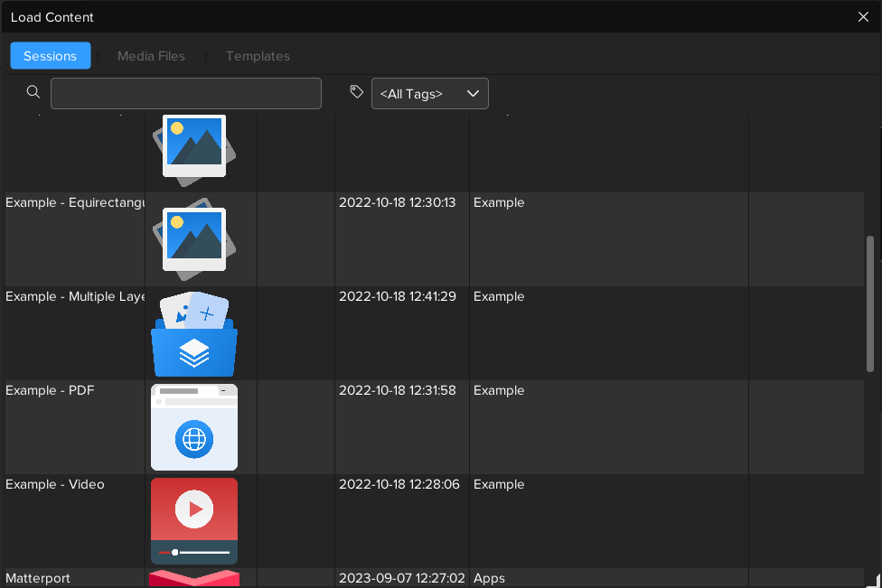The width and height of the screenshot is (882, 588).
Task: Select the Sessions tab
Action: pos(51,56)
